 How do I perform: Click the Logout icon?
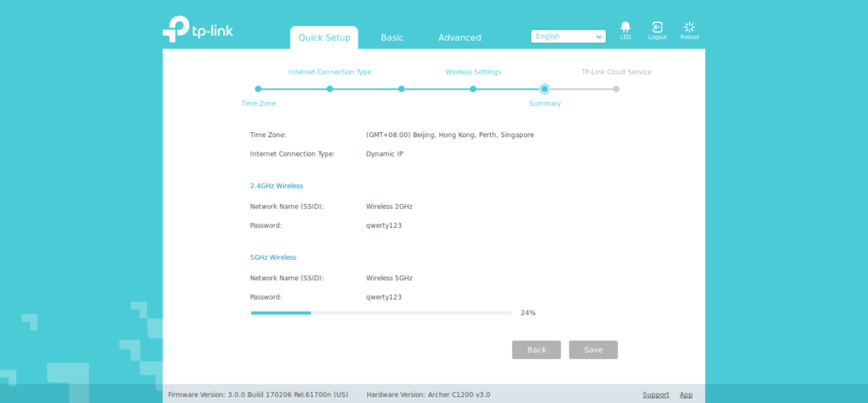click(657, 29)
